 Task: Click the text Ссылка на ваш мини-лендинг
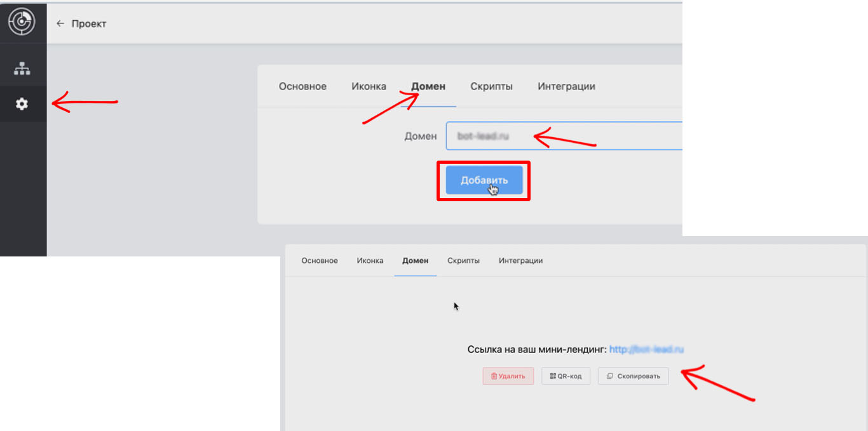[x=537, y=349]
